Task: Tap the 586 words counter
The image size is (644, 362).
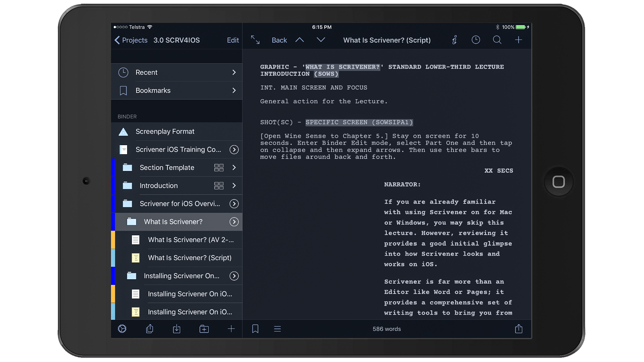Action: coord(387,329)
